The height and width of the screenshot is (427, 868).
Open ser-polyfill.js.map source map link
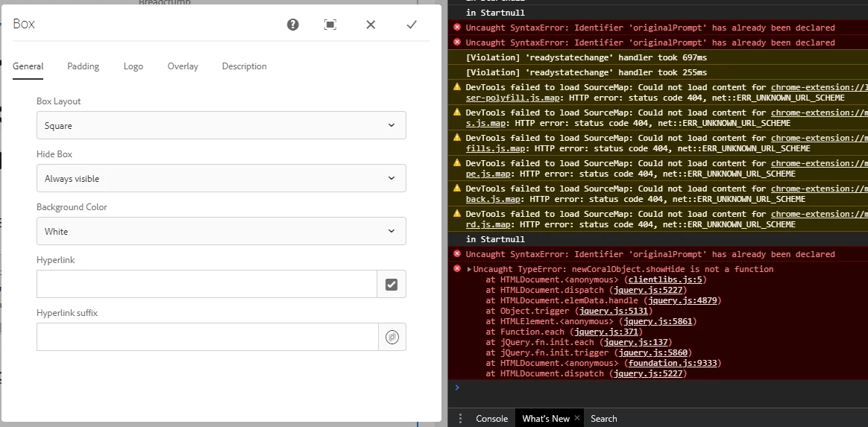pos(512,98)
